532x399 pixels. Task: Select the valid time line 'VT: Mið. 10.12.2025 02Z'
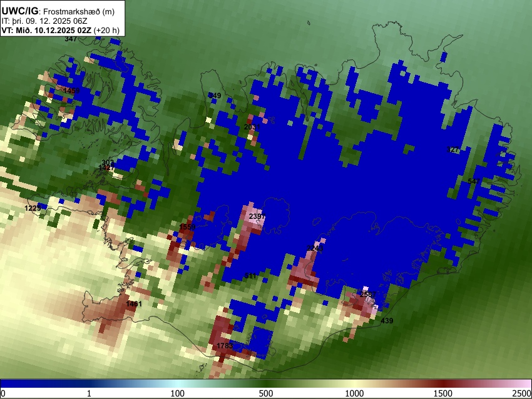coord(46,30)
